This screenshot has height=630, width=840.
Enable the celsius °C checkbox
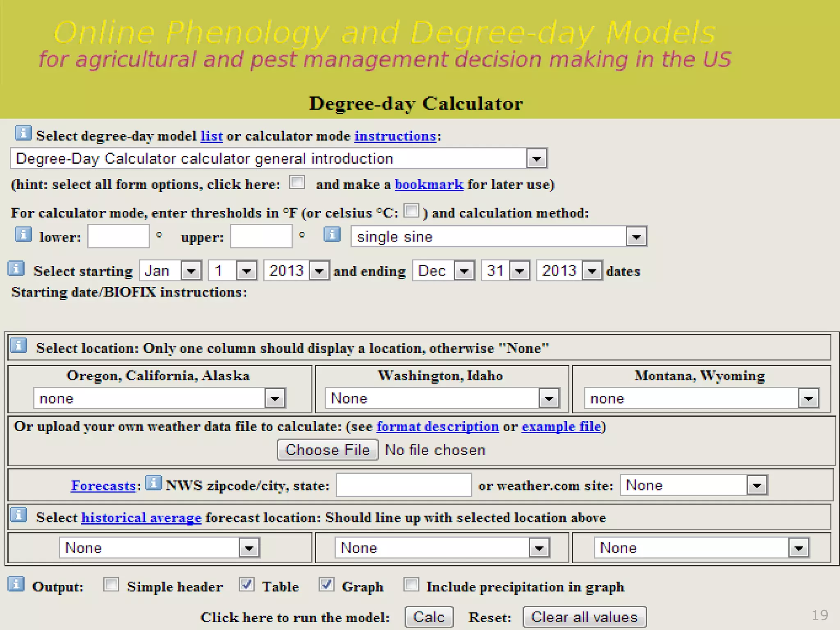[x=411, y=211]
